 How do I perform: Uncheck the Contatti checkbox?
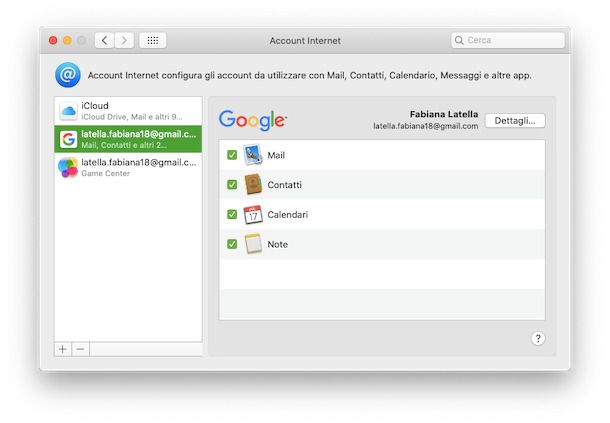click(232, 184)
